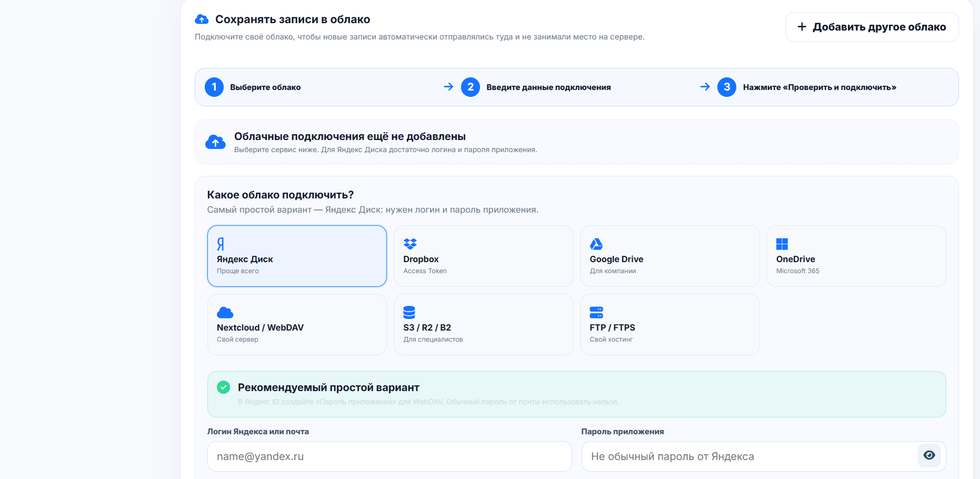This screenshot has height=479, width=980.
Task: Click the cloud icon in the empty connections notice
Action: (x=215, y=142)
